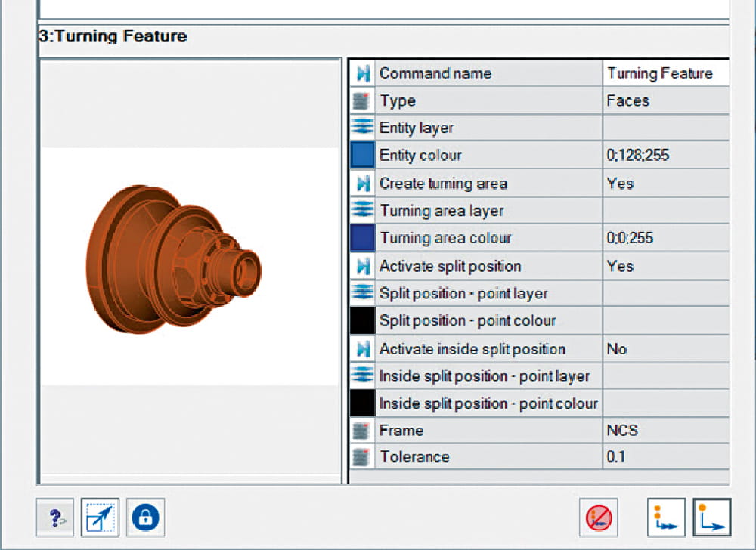
Task: Select Split position - point layer value cell
Action: click(x=666, y=293)
